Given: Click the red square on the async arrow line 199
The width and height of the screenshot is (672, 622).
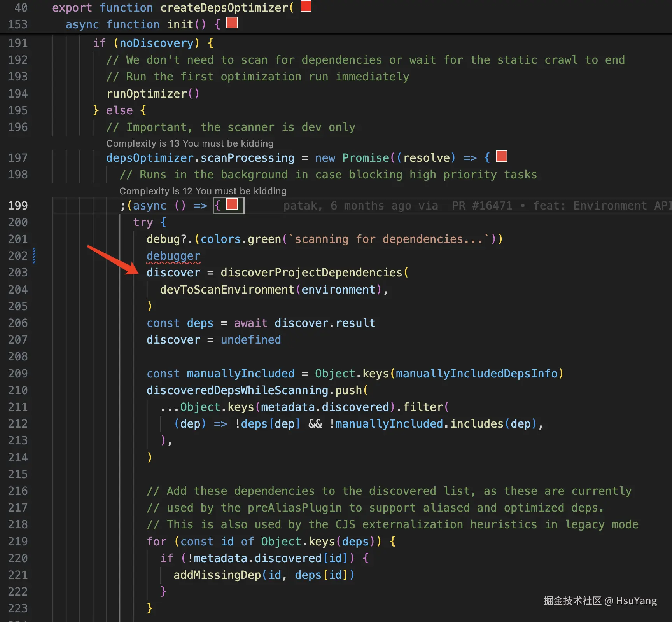Looking at the screenshot, I should 232,204.
